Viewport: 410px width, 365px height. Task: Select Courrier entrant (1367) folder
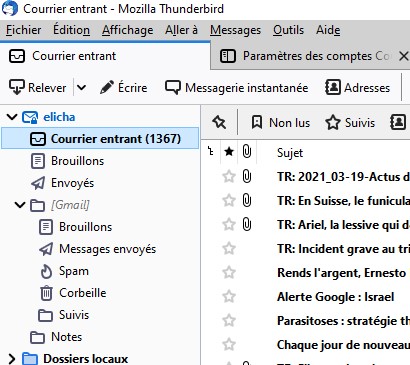(100, 139)
